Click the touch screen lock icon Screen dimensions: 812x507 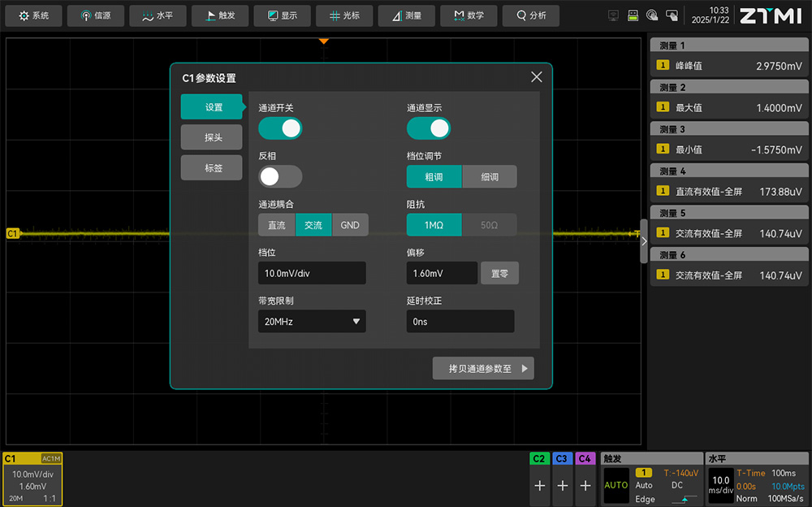click(x=672, y=15)
